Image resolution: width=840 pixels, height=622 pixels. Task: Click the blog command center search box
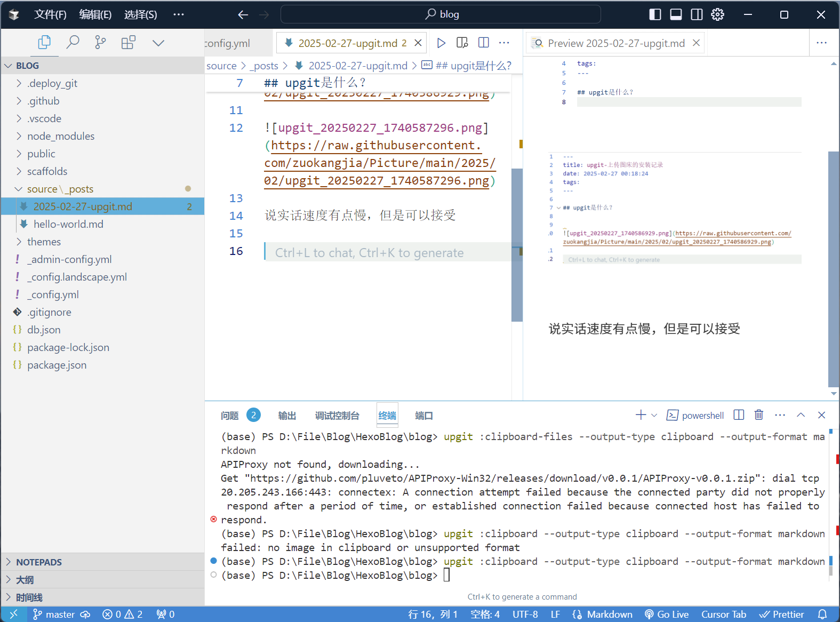[x=441, y=14]
